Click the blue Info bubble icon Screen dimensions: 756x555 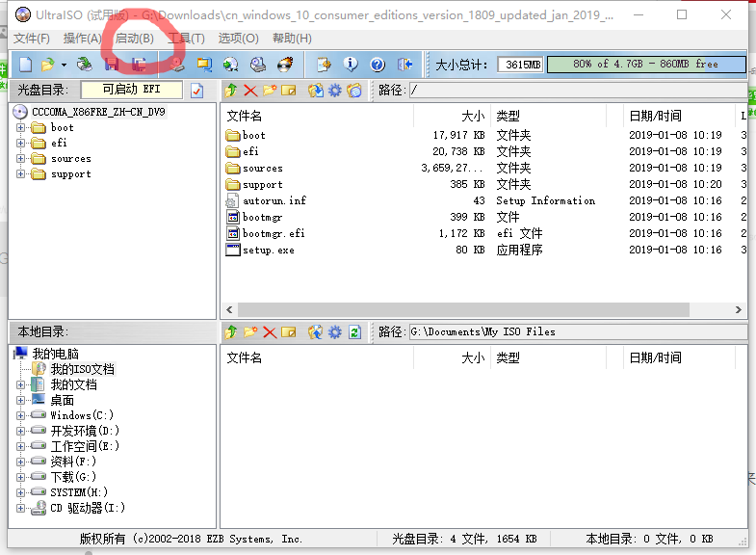click(x=351, y=65)
